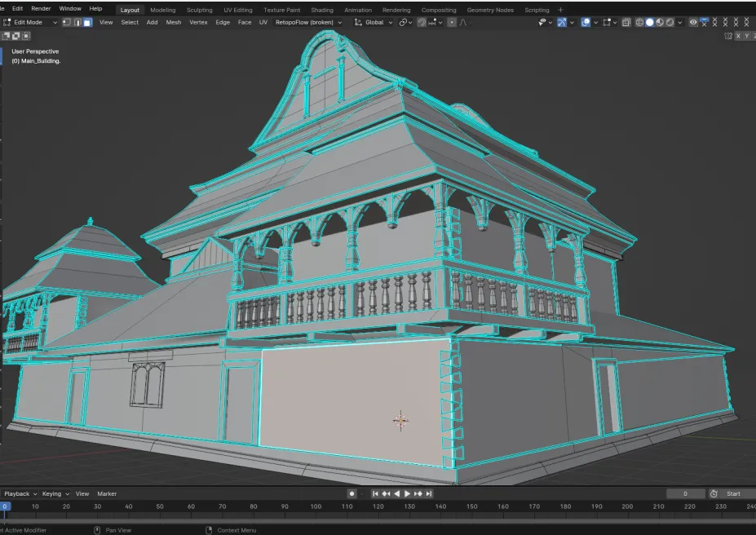Open the Global transform orientation dropdown
The image size is (756, 535).
(374, 22)
